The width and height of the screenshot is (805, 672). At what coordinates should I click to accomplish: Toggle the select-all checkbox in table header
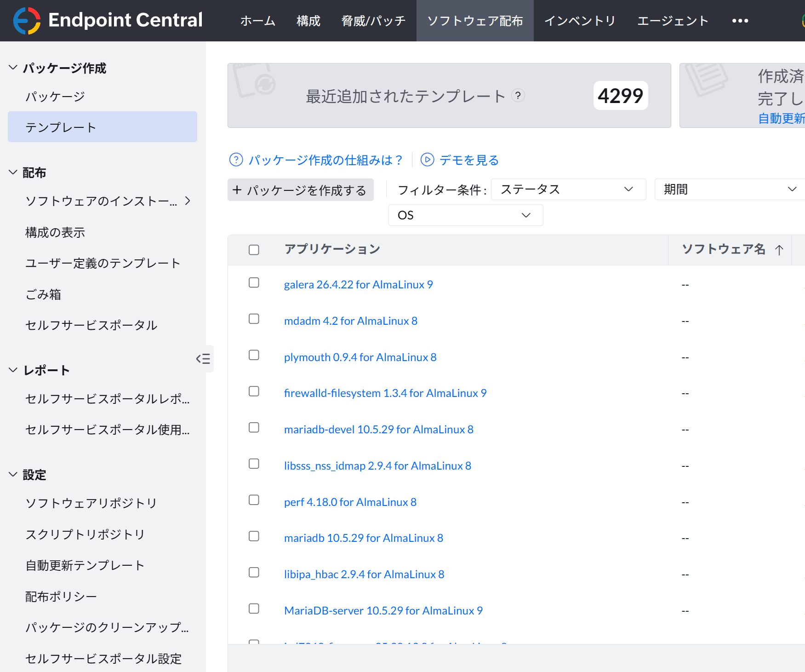pos(254,250)
